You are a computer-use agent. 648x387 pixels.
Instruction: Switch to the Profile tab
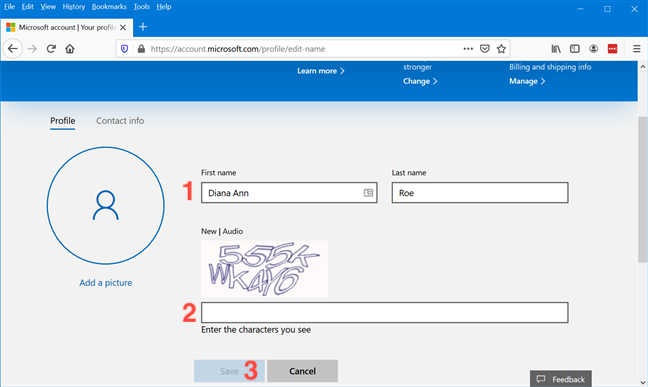[x=62, y=121]
